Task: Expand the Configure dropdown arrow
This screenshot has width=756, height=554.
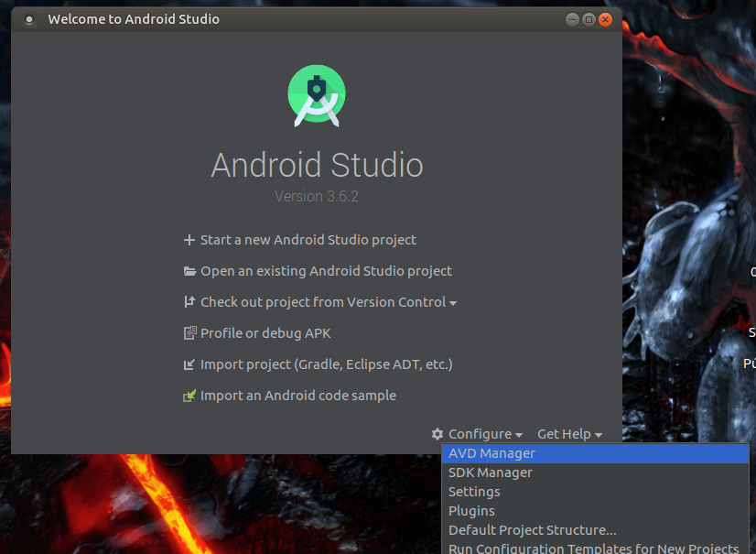Action: click(518, 433)
